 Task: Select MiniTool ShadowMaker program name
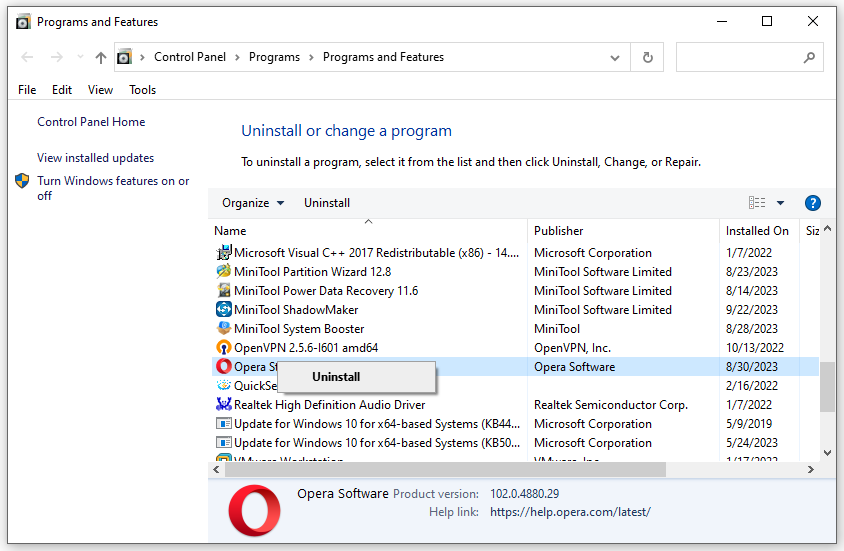pyautogui.click(x=296, y=309)
